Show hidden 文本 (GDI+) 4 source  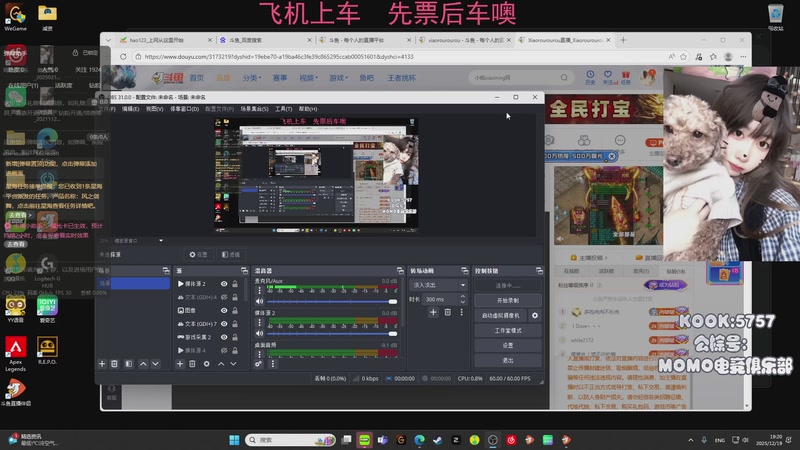click(224, 297)
